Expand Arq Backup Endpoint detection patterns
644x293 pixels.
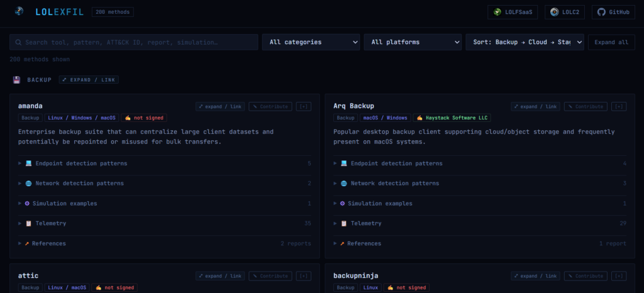click(x=480, y=163)
